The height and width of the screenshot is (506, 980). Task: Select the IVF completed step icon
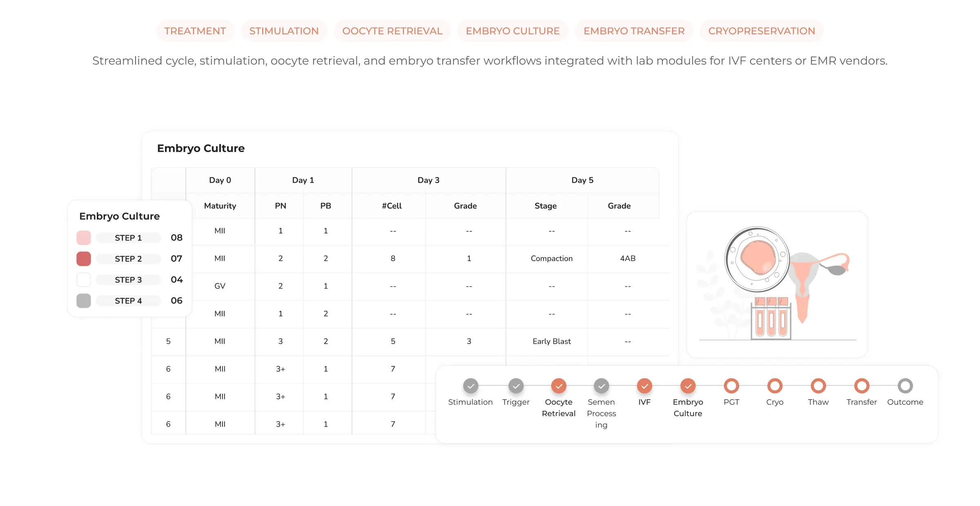(644, 385)
